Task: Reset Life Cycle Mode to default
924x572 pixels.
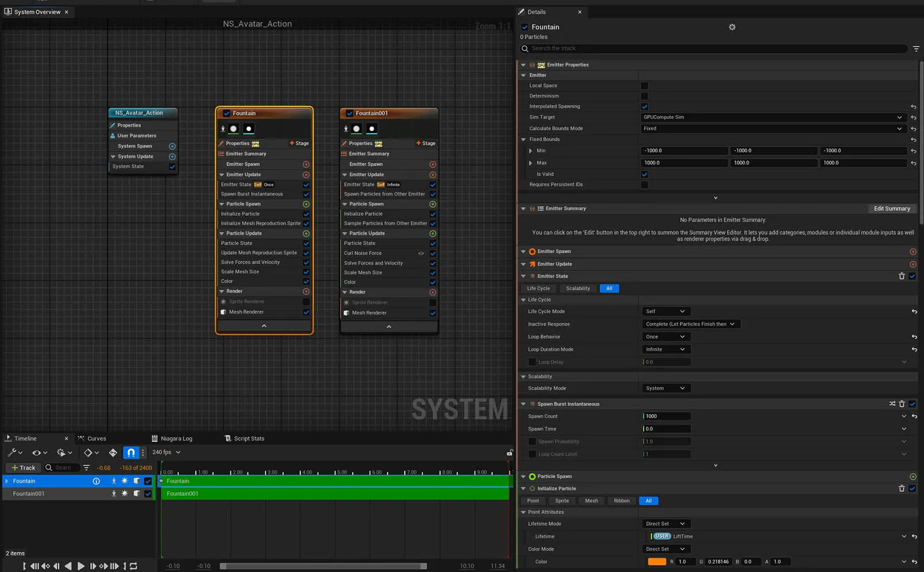Action: [x=914, y=312]
